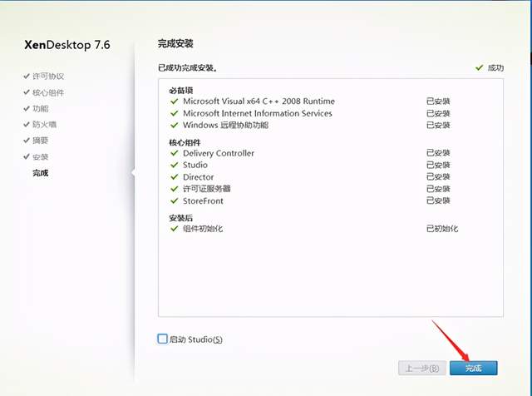532x396 pixels.
Task: Click the green 成功 status checkmark
Action: (x=479, y=67)
